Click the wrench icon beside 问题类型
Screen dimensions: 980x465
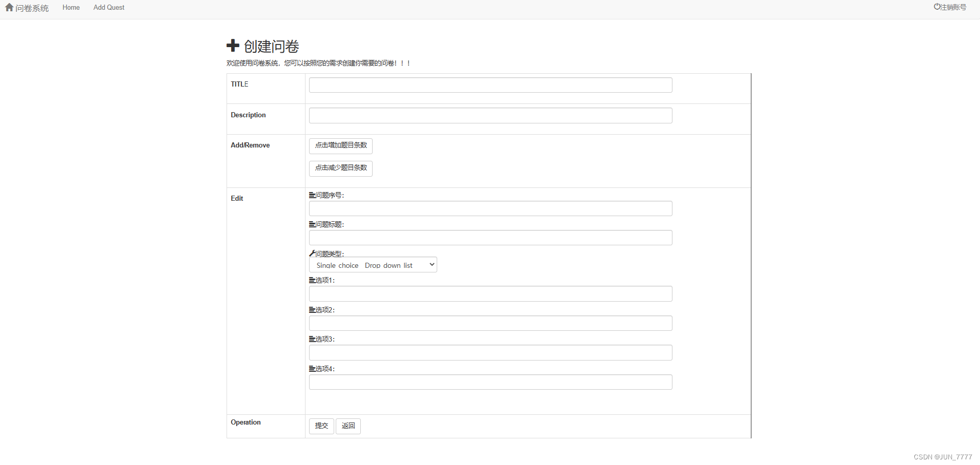(x=312, y=253)
